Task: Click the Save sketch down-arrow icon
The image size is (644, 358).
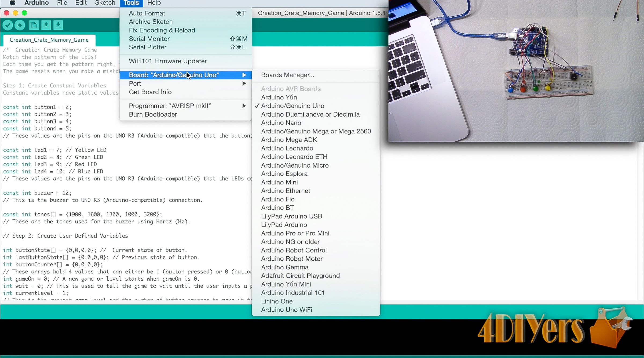Action: coord(58,25)
